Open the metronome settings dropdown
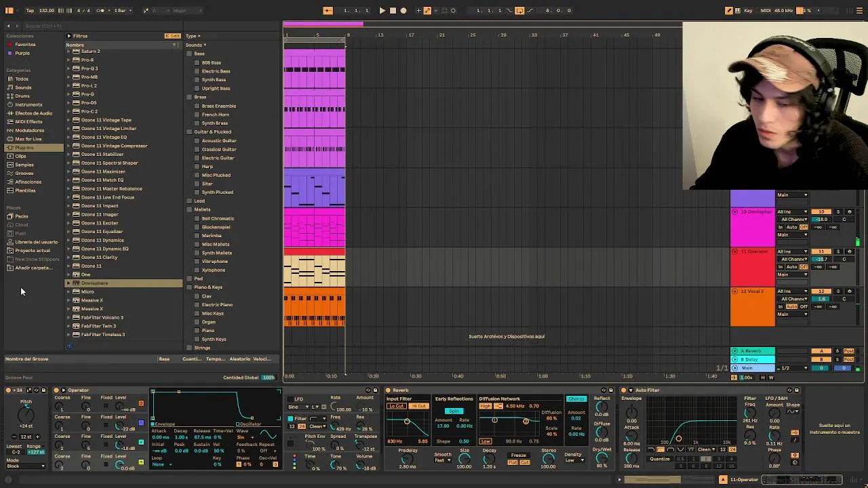 (108, 10)
